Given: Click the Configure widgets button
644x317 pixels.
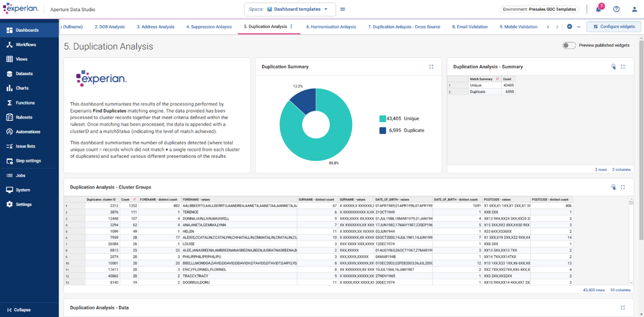Looking at the screenshot, I should click(614, 27).
